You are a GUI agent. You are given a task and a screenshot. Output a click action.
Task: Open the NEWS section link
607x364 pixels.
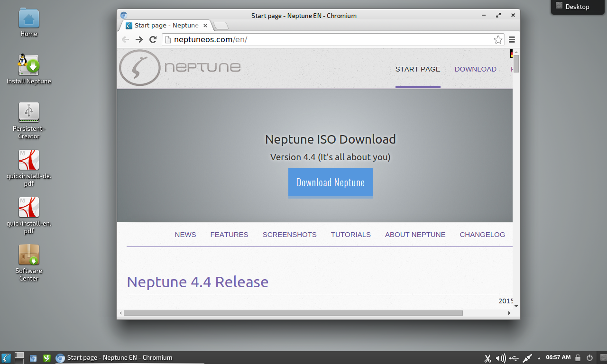(x=185, y=235)
